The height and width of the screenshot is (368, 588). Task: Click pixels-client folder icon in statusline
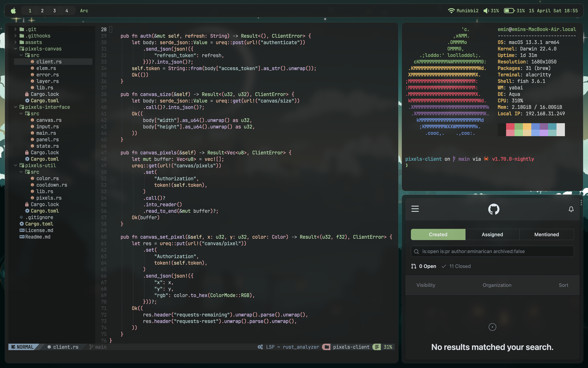click(326, 347)
